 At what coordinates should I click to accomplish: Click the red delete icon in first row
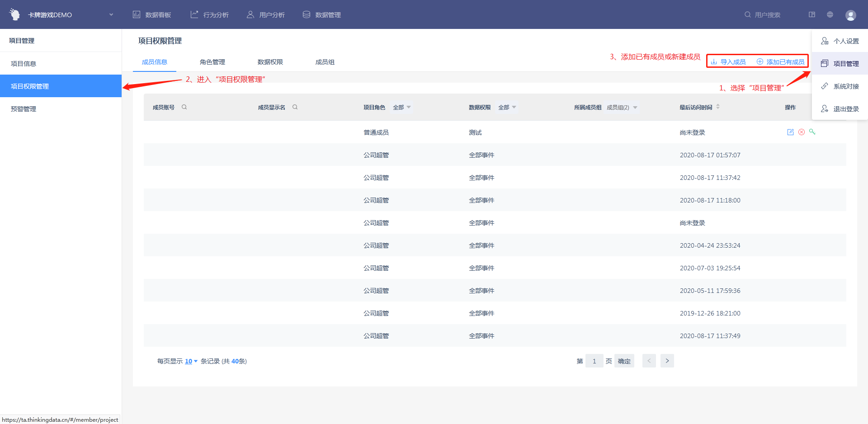(801, 132)
